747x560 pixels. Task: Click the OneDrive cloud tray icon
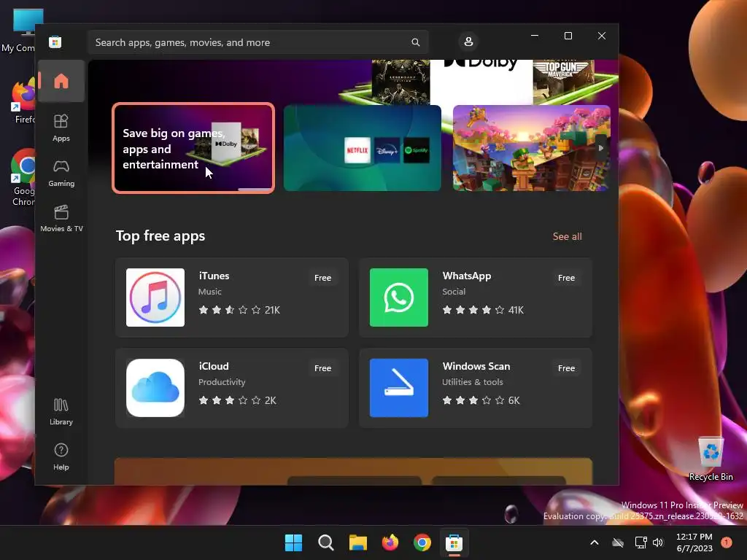coord(618,542)
